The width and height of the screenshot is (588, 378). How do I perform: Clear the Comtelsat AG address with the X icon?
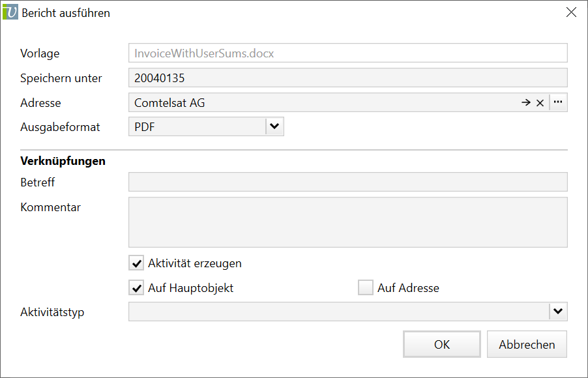[x=540, y=103]
